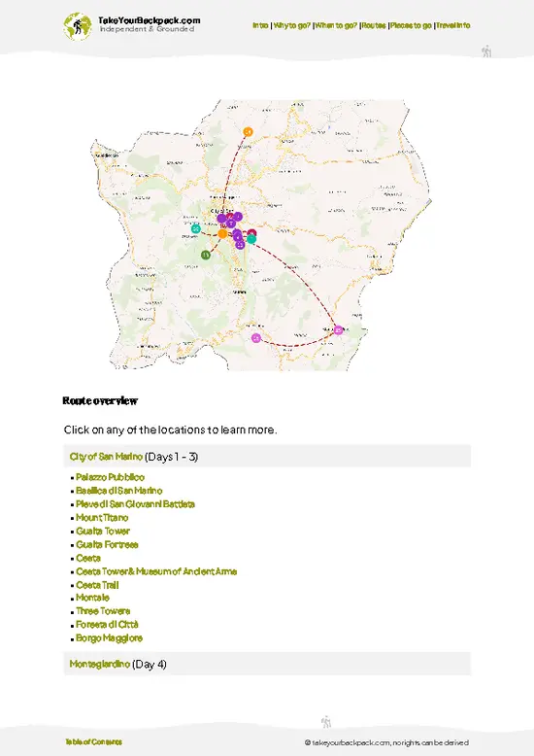Click the orange marker at the map's north
Viewport: 534px width, 756px height.
point(248,131)
